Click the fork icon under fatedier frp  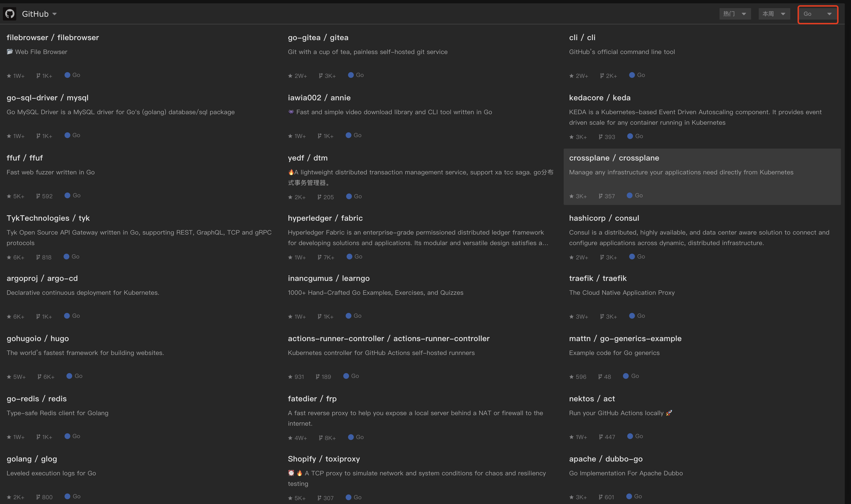point(321,438)
